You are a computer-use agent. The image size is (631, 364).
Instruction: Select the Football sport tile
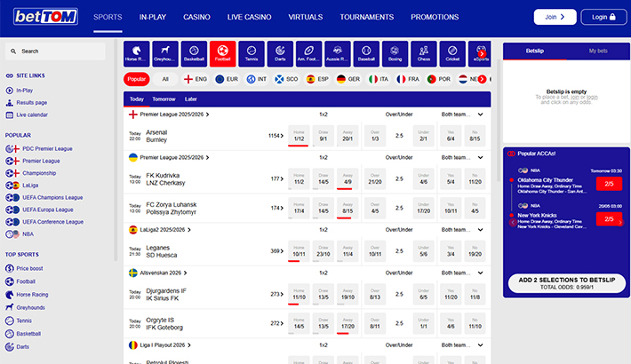(x=222, y=53)
